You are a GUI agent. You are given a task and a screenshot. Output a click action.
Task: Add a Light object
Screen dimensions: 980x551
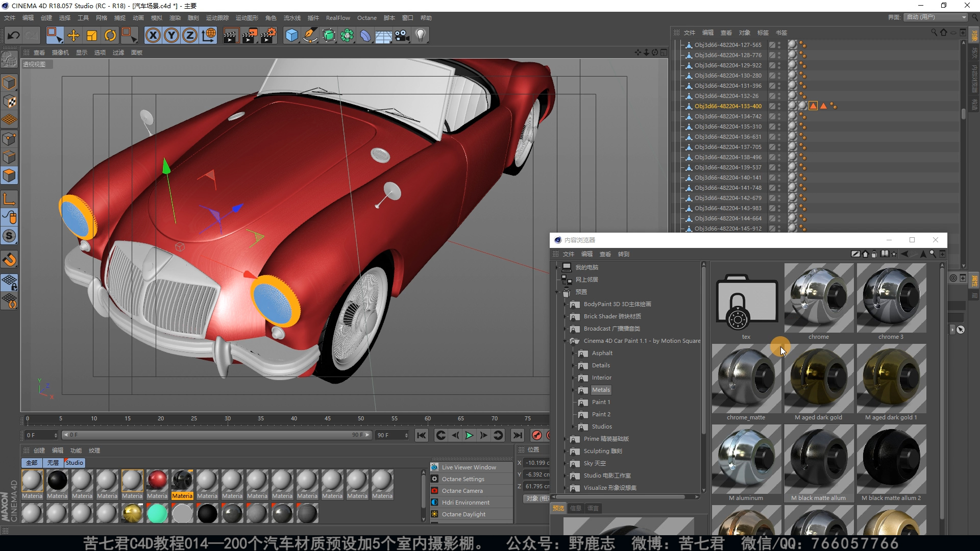421,35
